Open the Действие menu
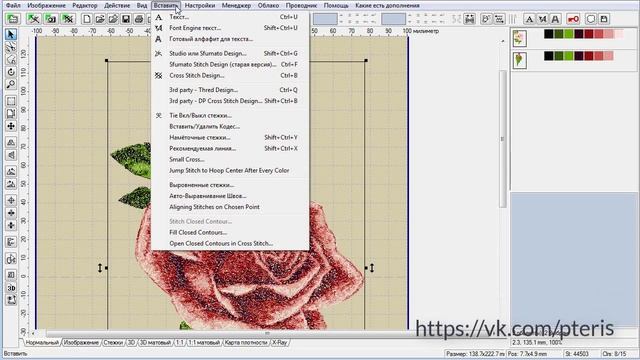 pyautogui.click(x=117, y=6)
